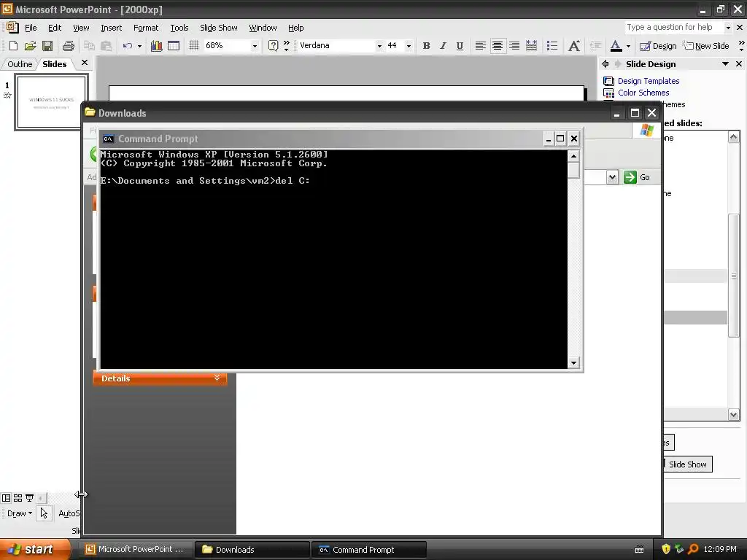The height and width of the screenshot is (560, 747).
Task: Open Color Schemes link
Action: (643, 93)
